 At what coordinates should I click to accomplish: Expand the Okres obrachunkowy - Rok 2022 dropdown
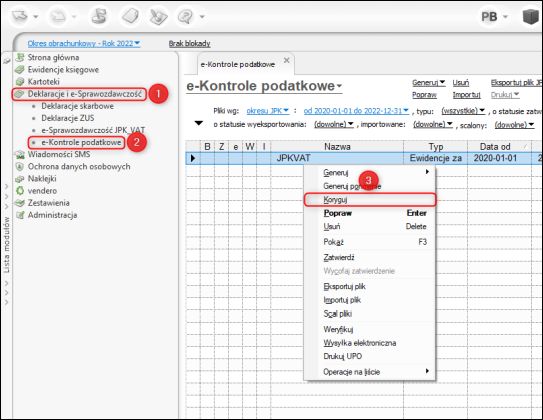click(x=84, y=43)
